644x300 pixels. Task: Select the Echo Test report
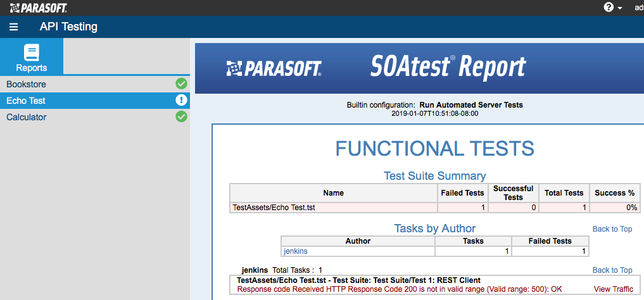95,101
